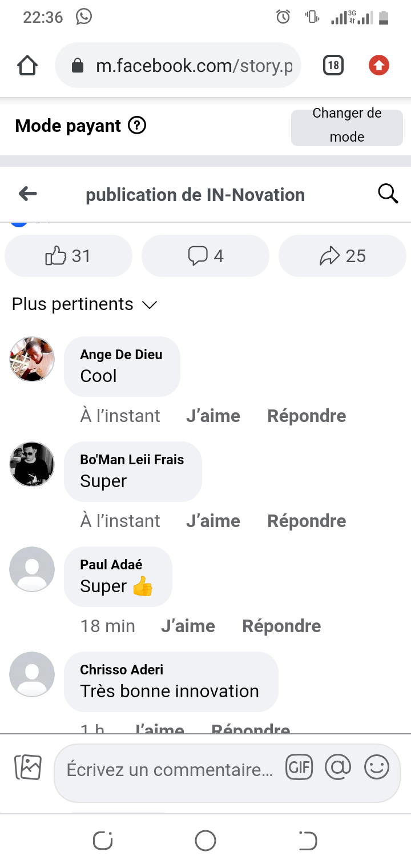Tap the help icon next to Mode payant
The height and width of the screenshot is (868, 411).
(137, 125)
